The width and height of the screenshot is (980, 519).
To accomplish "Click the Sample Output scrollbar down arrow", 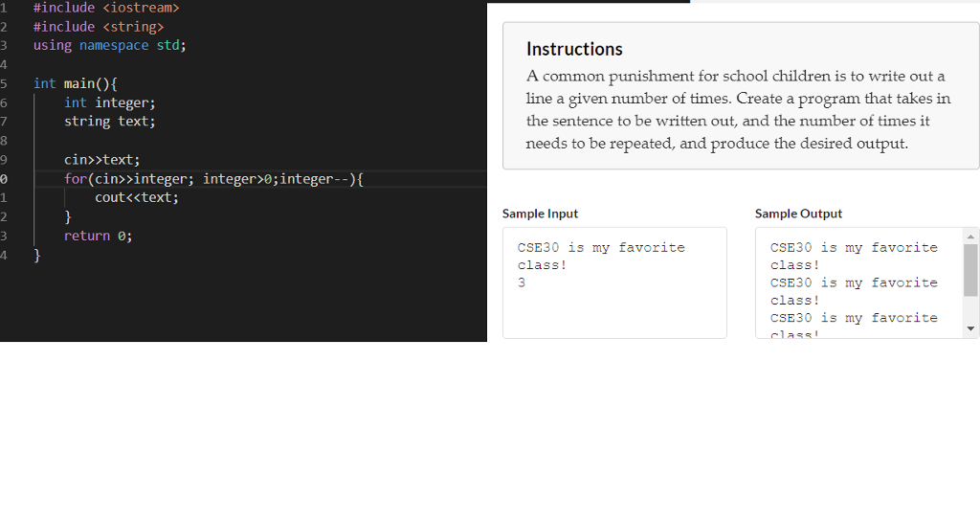I will point(970,328).
